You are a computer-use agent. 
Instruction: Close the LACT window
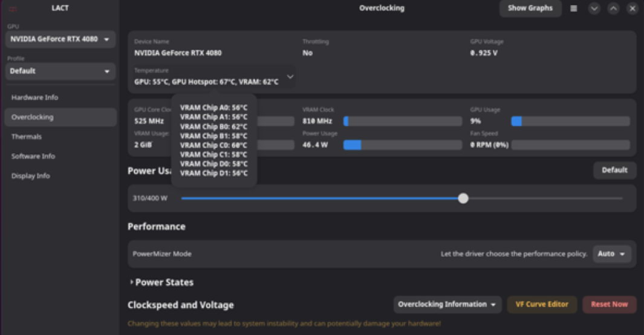coord(633,8)
